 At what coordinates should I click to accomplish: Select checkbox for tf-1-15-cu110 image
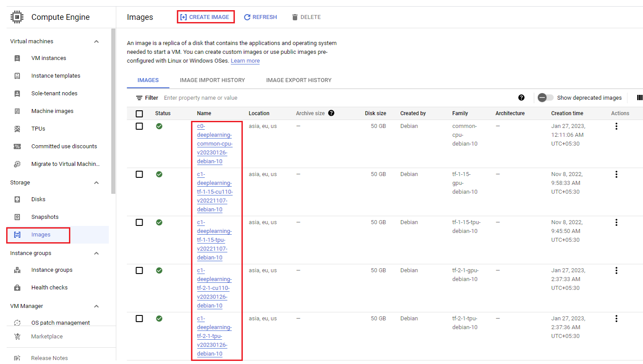[139, 174]
